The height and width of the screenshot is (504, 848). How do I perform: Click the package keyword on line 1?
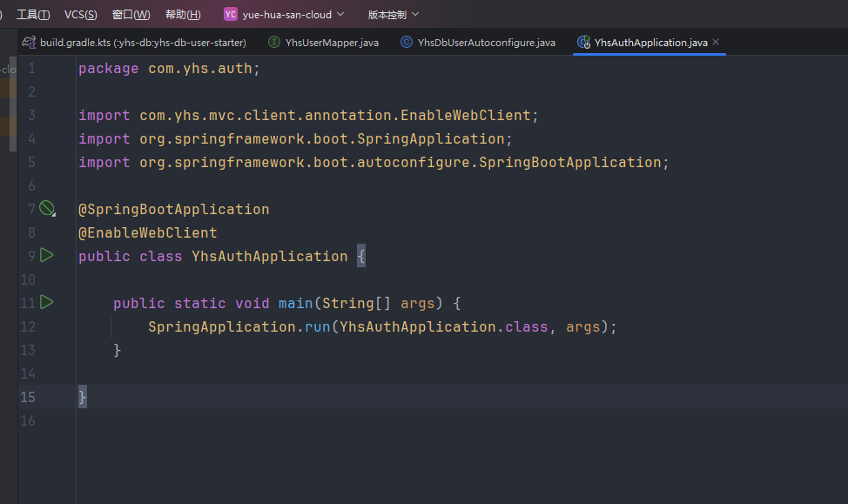[x=109, y=69]
